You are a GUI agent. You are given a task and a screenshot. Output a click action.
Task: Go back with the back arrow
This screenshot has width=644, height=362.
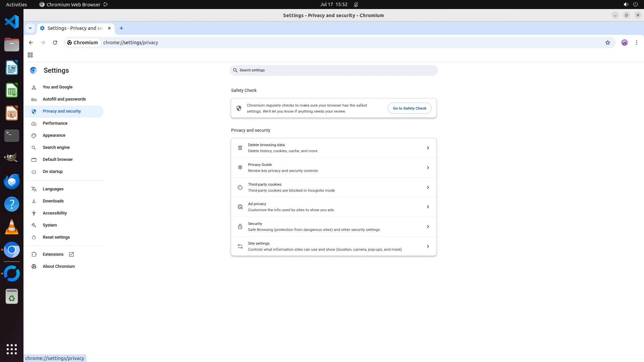point(31,43)
